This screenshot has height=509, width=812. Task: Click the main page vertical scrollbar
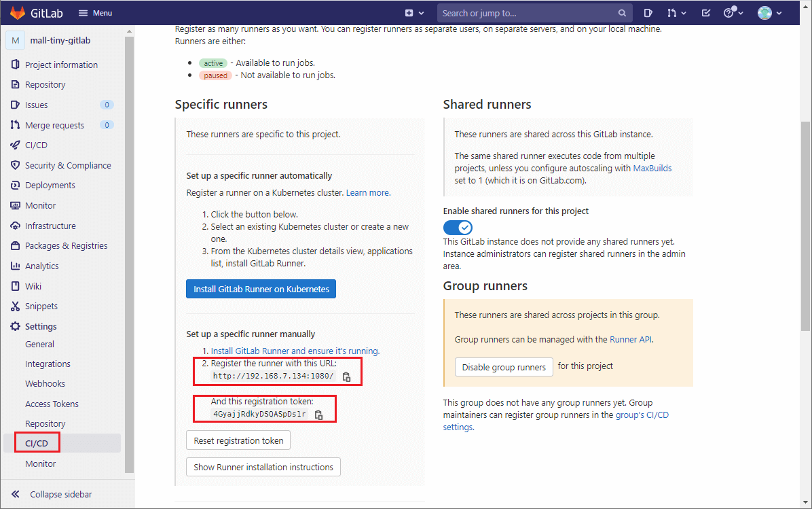[x=805, y=226]
